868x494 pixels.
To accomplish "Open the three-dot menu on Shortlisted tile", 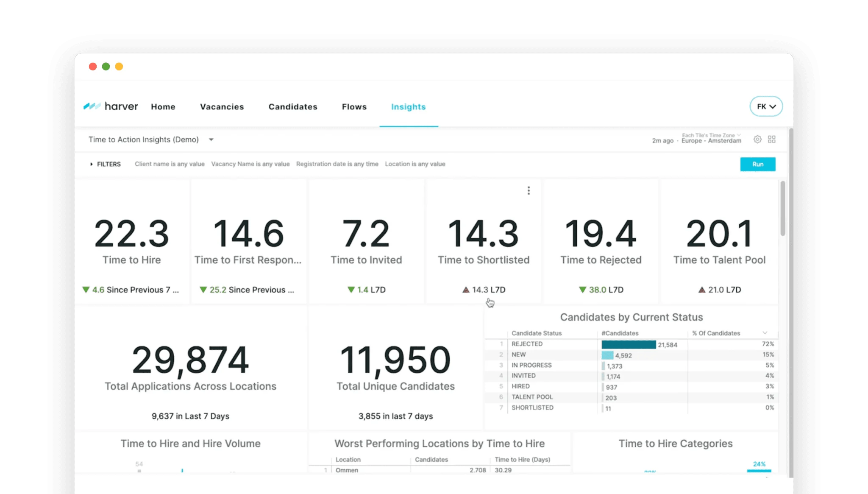I will tap(529, 191).
